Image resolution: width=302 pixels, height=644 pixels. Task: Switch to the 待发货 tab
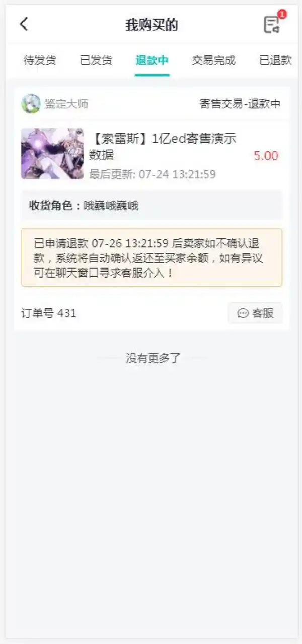(40, 60)
